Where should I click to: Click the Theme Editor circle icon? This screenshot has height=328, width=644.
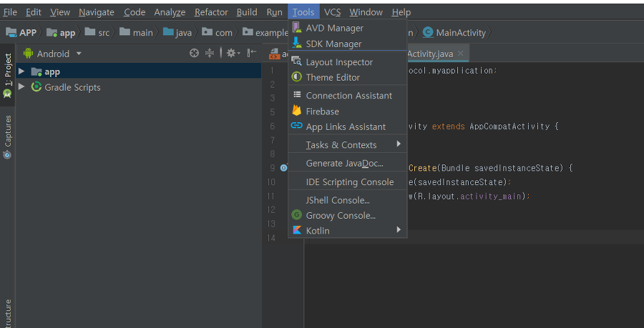(x=296, y=76)
